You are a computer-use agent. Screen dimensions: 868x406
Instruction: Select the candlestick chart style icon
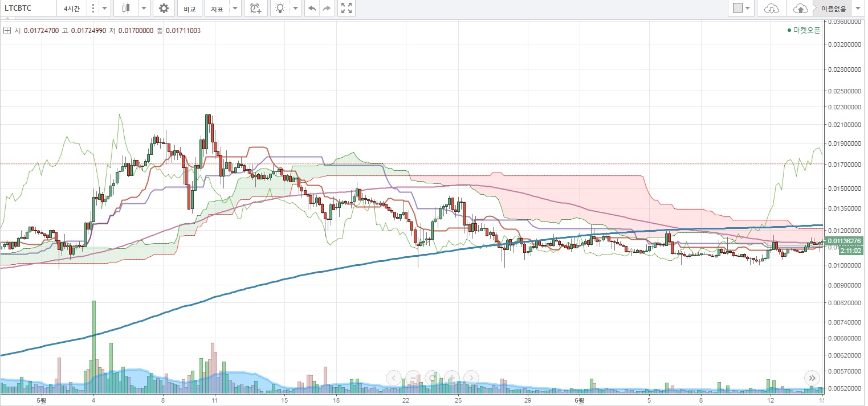pyautogui.click(x=126, y=8)
